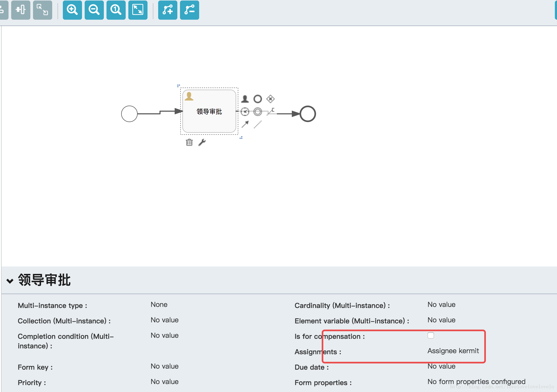Click No value for Cardinality (Multi-instance)
Image resolution: width=557 pixels, height=392 pixels.
pos(441,305)
